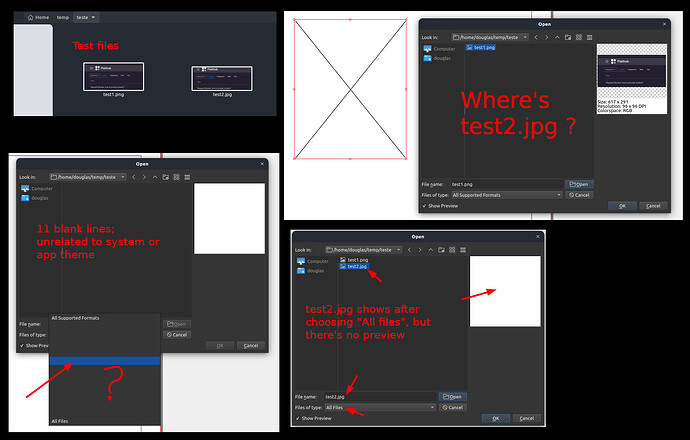Create new folder in dialog listing test2.jpg

[441, 250]
